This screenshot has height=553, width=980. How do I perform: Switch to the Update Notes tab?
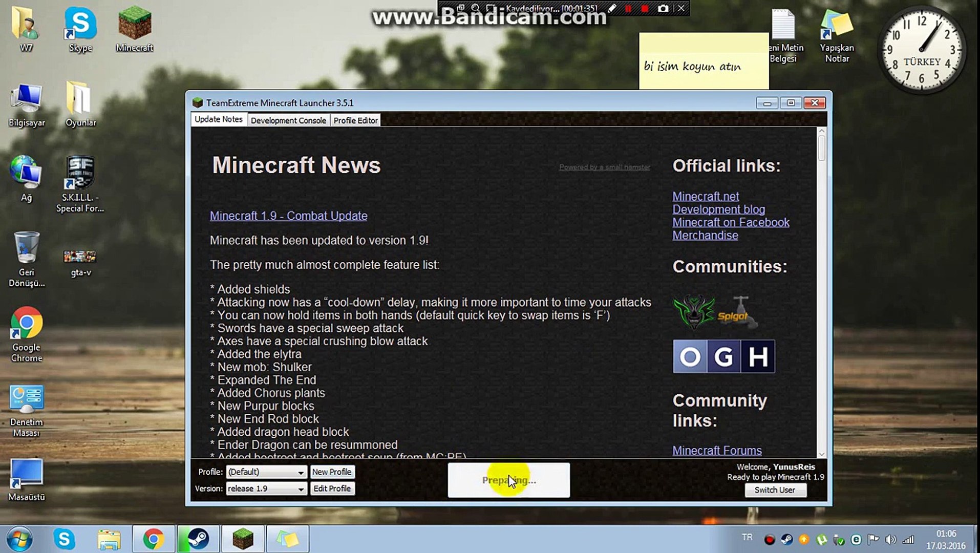point(219,119)
